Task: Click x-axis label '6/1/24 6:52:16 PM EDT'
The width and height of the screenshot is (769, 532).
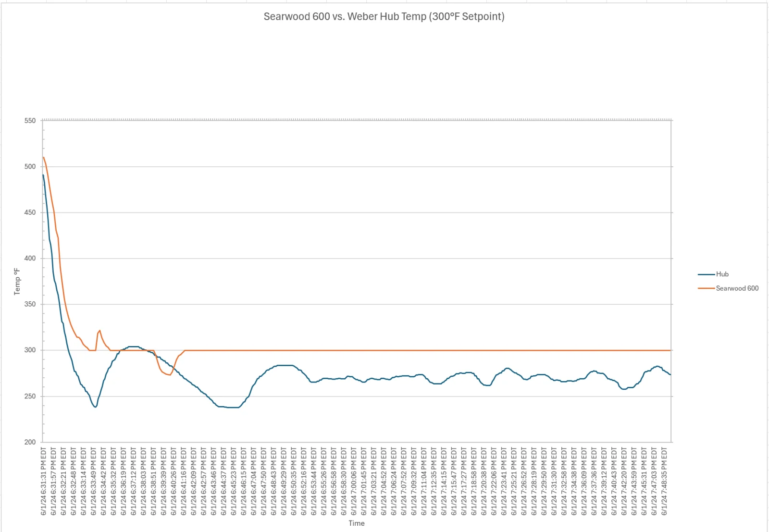Action: pos(304,482)
